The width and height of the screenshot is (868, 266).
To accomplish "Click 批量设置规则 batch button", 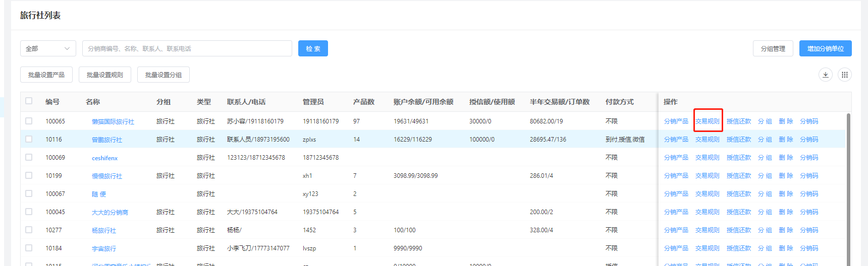I will 105,75.
